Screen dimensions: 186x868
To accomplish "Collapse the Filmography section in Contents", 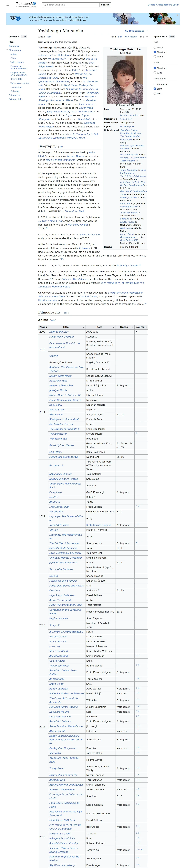I will [7, 50].
